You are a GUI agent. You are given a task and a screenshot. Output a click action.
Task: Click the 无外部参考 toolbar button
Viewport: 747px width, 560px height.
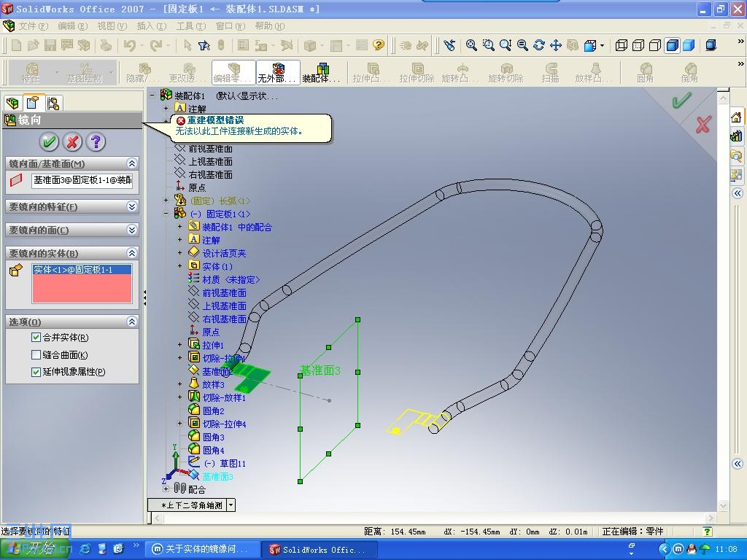pos(278,72)
